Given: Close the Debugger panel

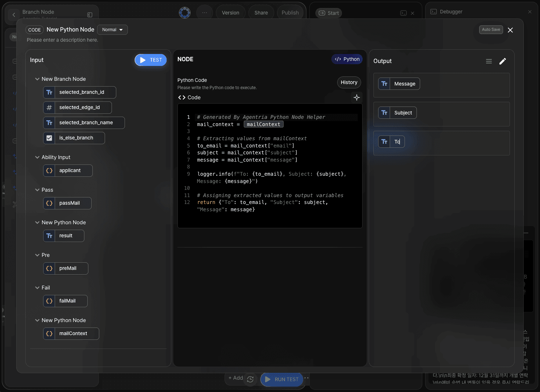Looking at the screenshot, I should [530, 12].
